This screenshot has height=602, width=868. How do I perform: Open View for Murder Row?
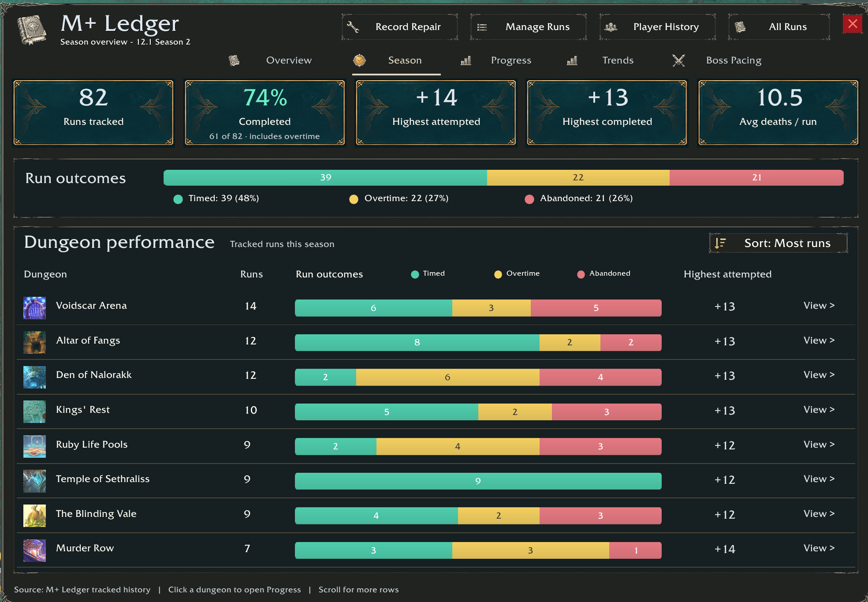click(x=819, y=548)
